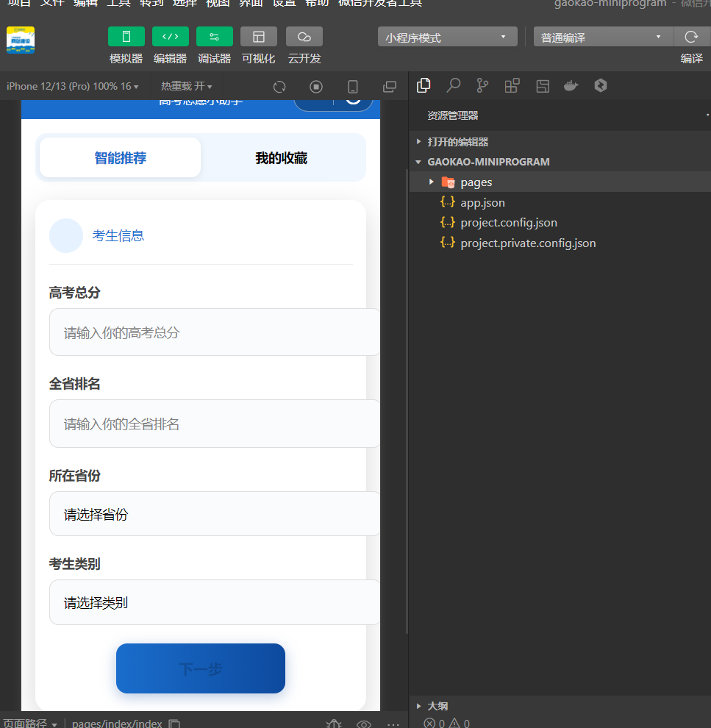The height and width of the screenshot is (728, 711).
Task: Open cloud development (云开发)
Action: click(304, 37)
